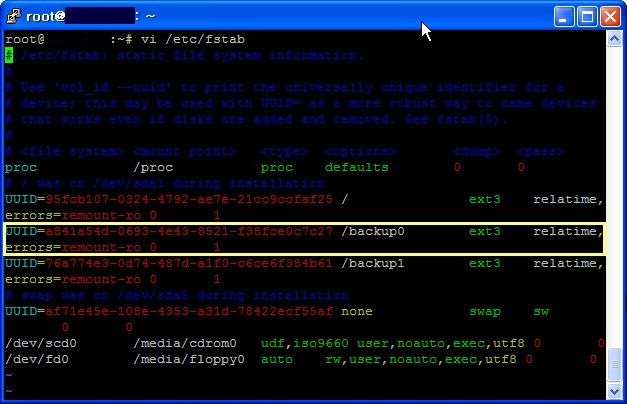Viewport: 627px width, 404px height.
Task: Click the /media/floppy0 mount point
Action: coord(189,359)
